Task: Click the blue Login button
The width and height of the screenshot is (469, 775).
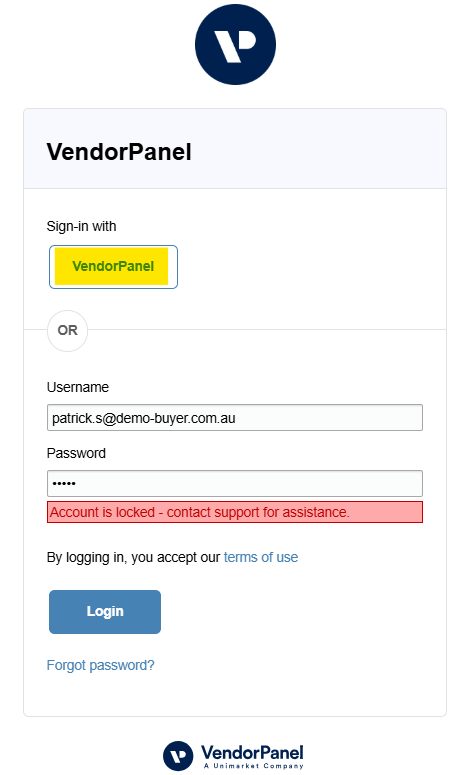Action: (105, 611)
